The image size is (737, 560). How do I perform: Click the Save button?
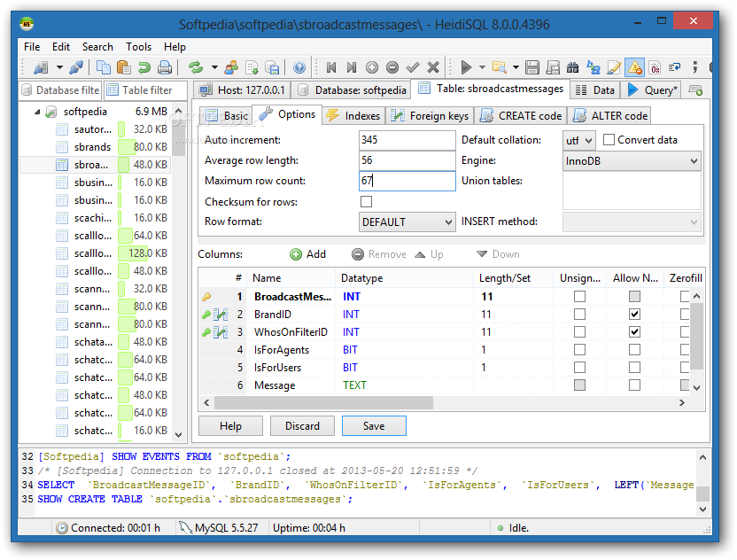(x=374, y=426)
